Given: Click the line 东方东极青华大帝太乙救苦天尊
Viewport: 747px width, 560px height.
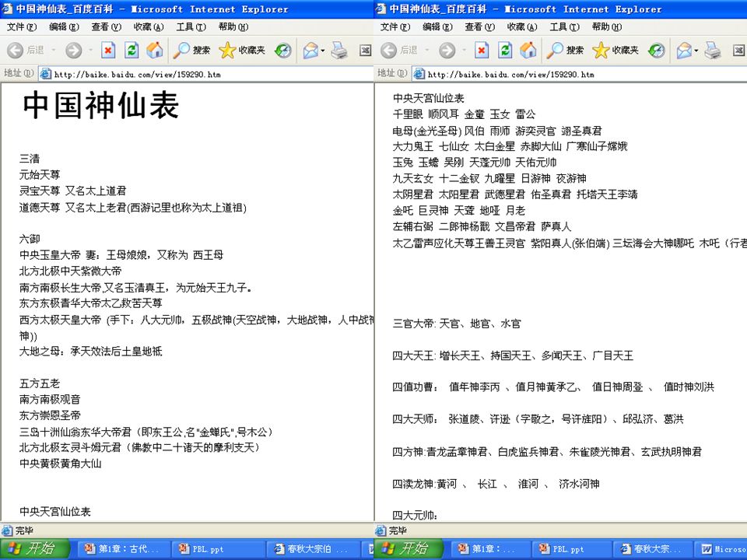Looking at the screenshot, I should (x=91, y=303).
